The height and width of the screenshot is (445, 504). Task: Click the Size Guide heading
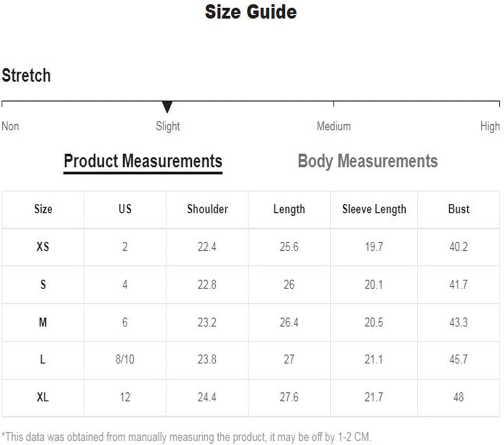coord(250,12)
